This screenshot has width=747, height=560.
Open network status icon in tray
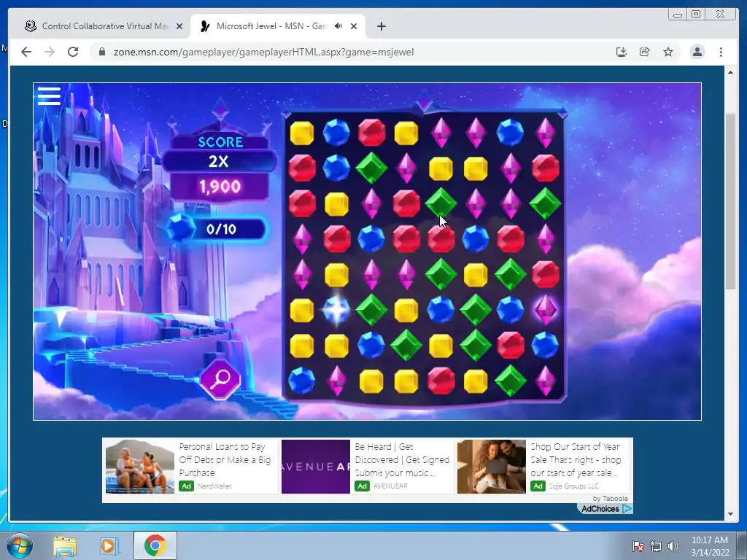point(656,546)
